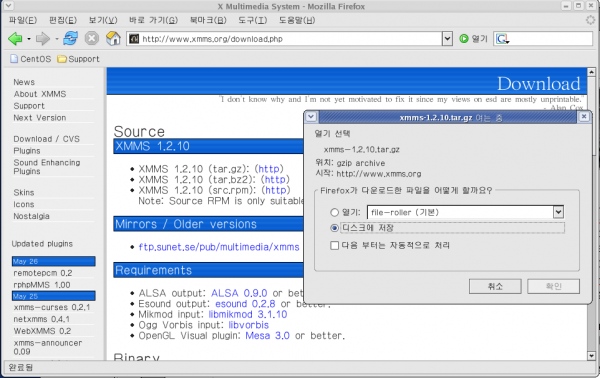Open Support in the left sidebar
This screenshot has width=600, height=378.
point(29,106)
